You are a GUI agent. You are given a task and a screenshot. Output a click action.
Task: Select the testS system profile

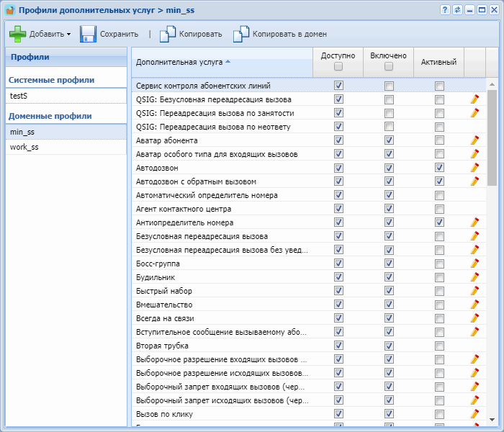[19, 96]
